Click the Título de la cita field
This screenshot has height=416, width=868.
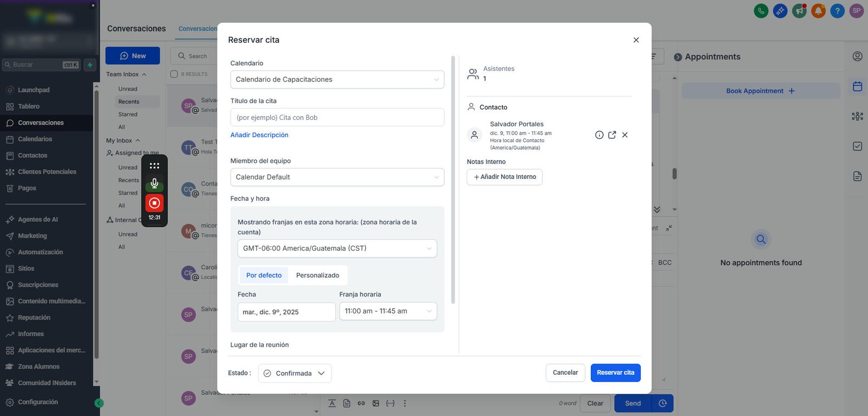pyautogui.click(x=337, y=118)
